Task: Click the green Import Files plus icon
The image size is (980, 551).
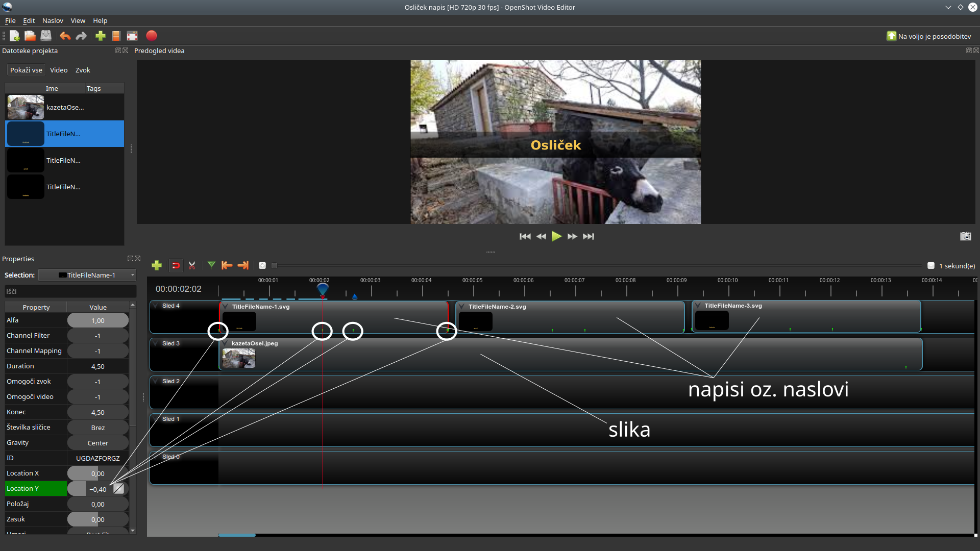Action: click(101, 36)
